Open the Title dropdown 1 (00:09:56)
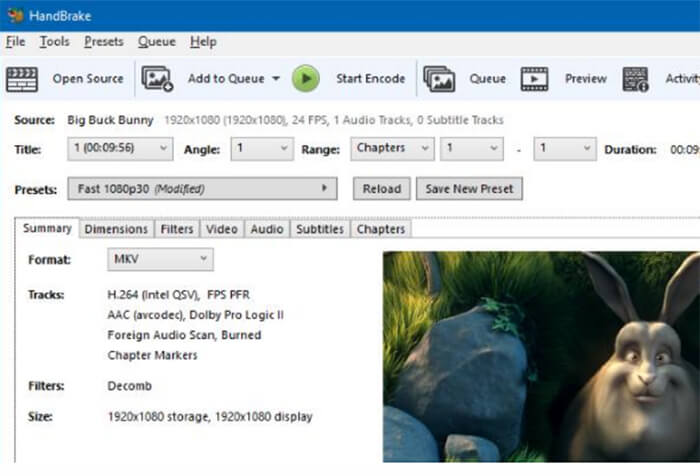This screenshot has height=476, width=700. (x=120, y=149)
